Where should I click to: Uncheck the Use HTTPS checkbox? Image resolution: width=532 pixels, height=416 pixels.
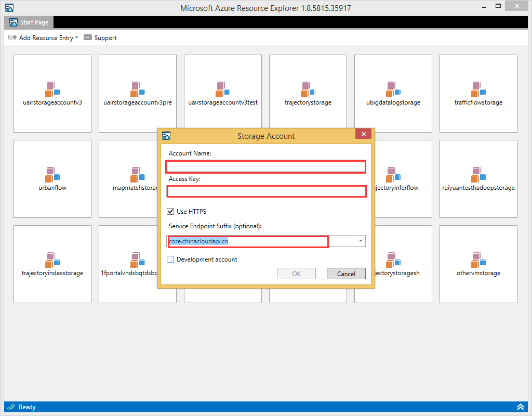(x=170, y=212)
